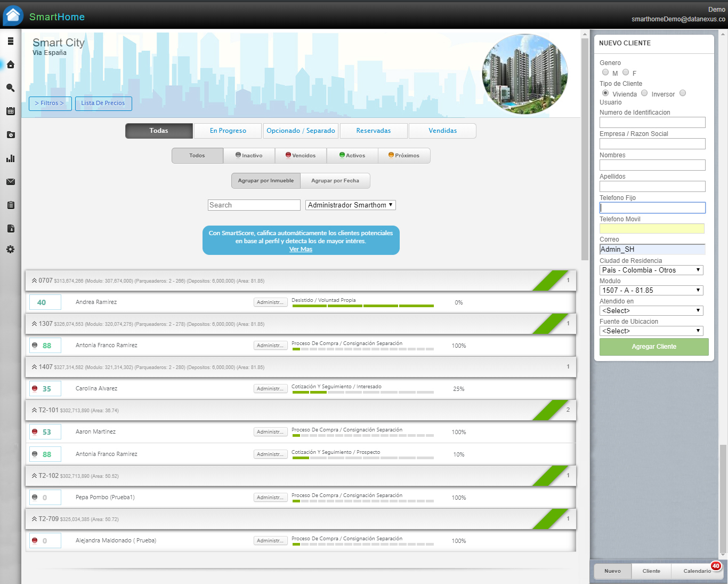The image size is (728, 584).
Task: Open the Home icon in the sidebar
Action: coord(10,65)
